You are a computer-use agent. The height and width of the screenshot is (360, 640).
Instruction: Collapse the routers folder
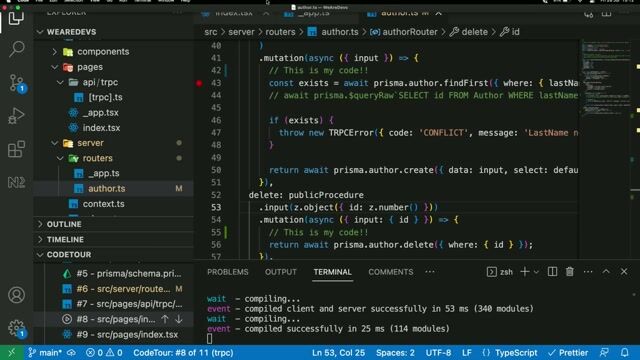click(60, 158)
